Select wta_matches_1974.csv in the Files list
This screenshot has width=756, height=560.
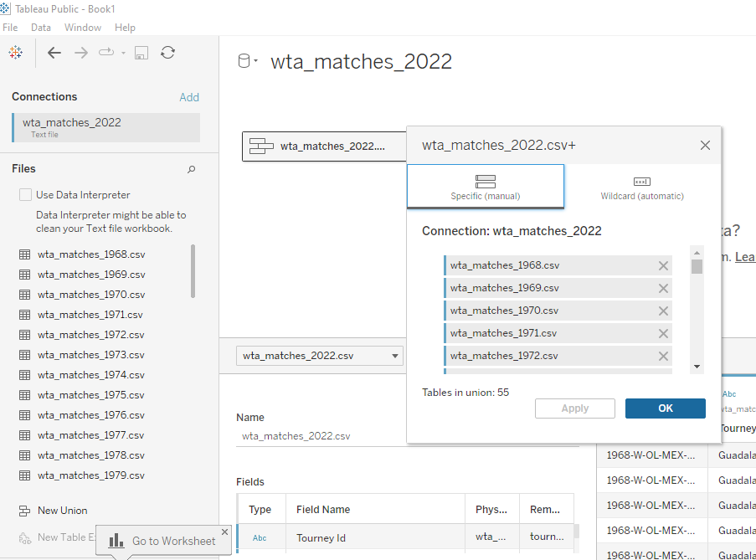[90, 375]
